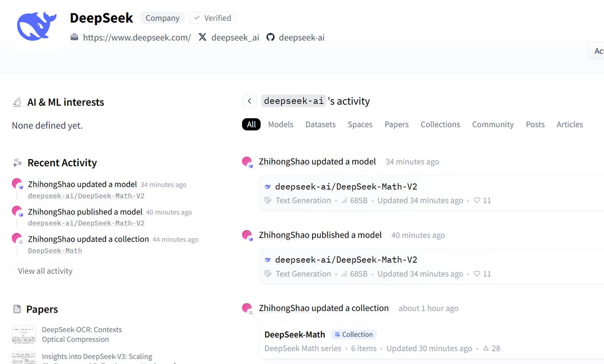The height and width of the screenshot is (364, 604).
Task: Toggle the heart on the published model entry
Action: click(x=477, y=274)
